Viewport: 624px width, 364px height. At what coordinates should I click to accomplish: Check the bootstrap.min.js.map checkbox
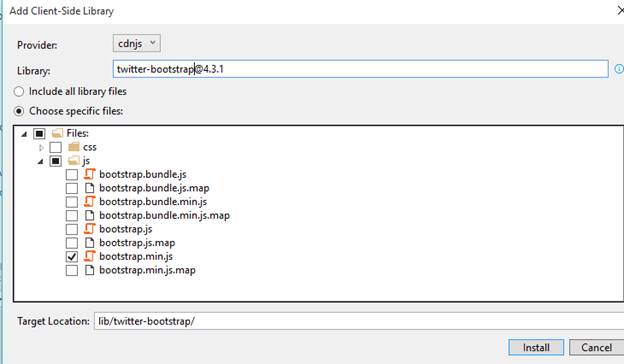click(x=72, y=271)
